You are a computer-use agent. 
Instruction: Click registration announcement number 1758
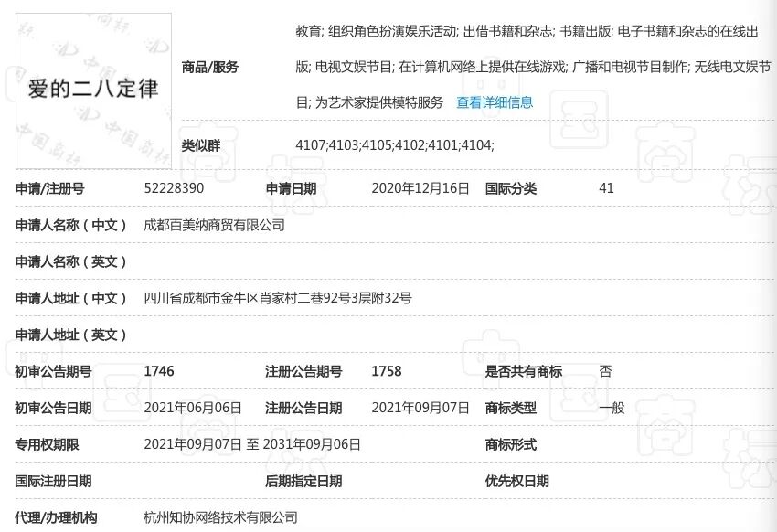point(388,371)
